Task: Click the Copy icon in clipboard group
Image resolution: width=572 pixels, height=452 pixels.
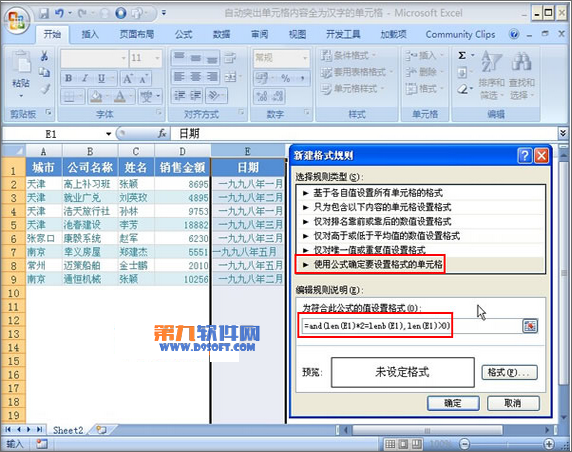Action: [44, 72]
